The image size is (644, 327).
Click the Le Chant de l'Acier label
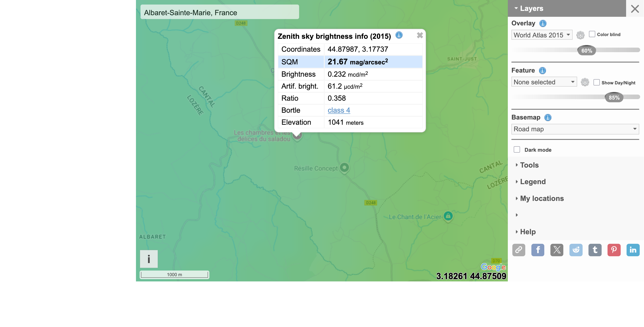pyautogui.click(x=415, y=217)
